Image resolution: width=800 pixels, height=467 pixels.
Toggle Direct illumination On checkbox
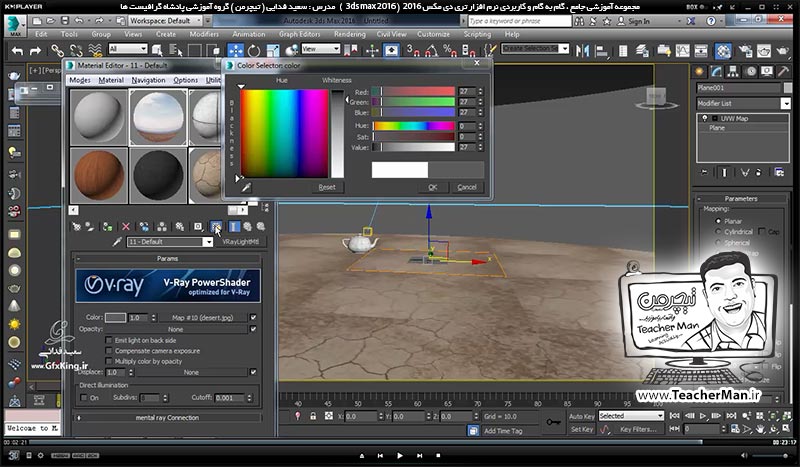pos(84,398)
